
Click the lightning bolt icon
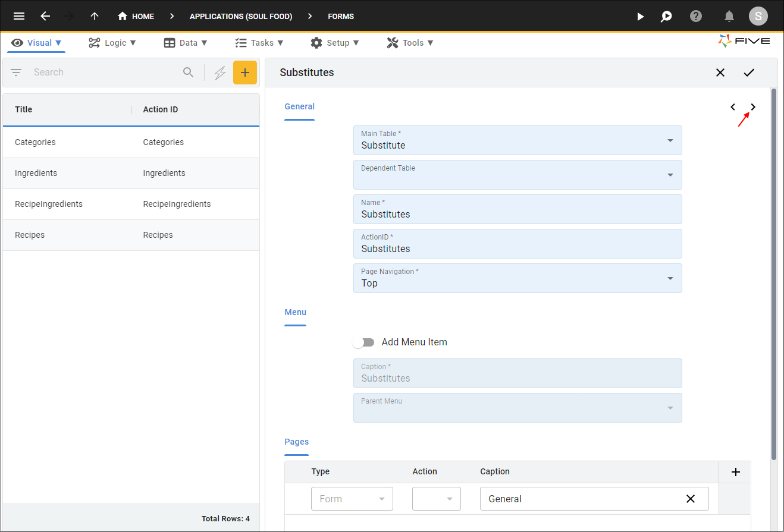click(x=220, y=73)
